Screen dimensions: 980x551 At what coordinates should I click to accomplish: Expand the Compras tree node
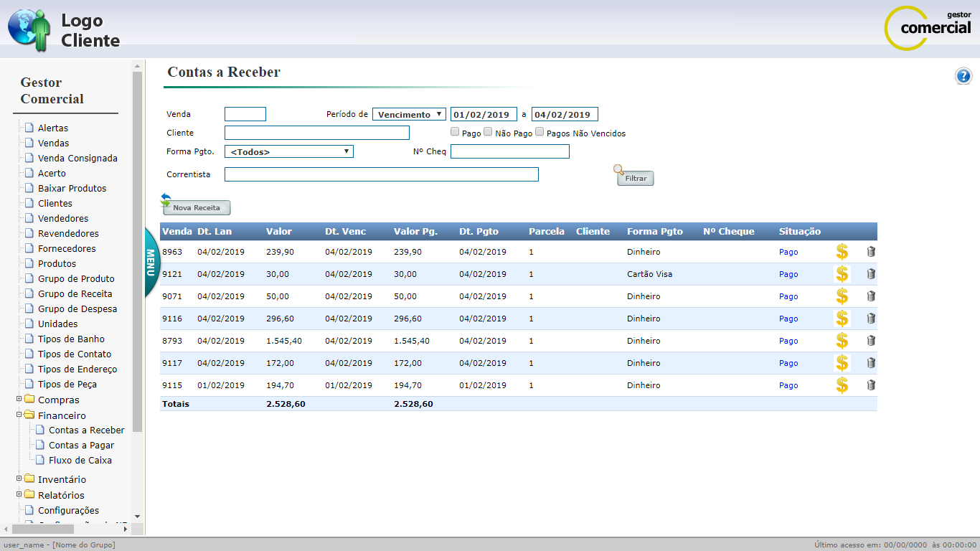19,400
